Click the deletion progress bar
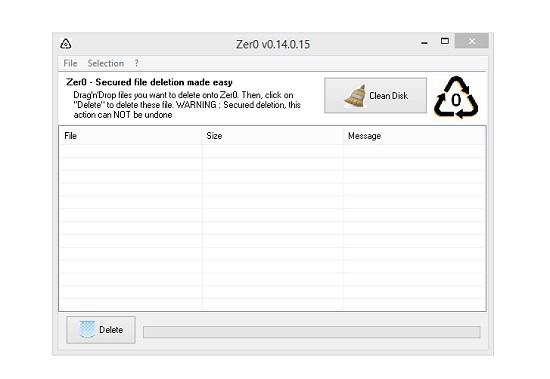Viewport: 550px width, 379px height. click(311, 332)
